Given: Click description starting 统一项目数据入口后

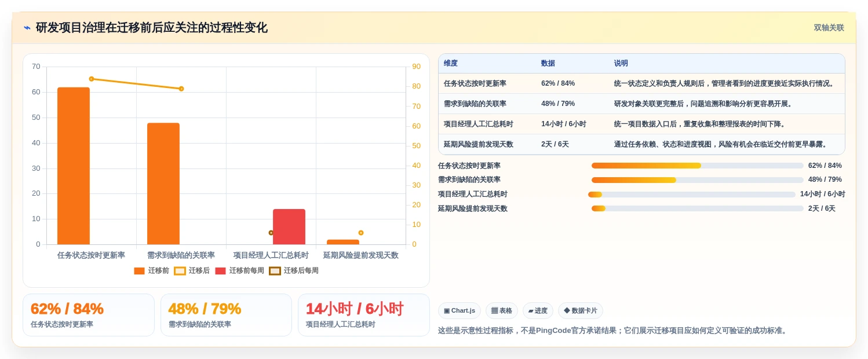Looking at the screenshot, I should (x=701, y=124).
